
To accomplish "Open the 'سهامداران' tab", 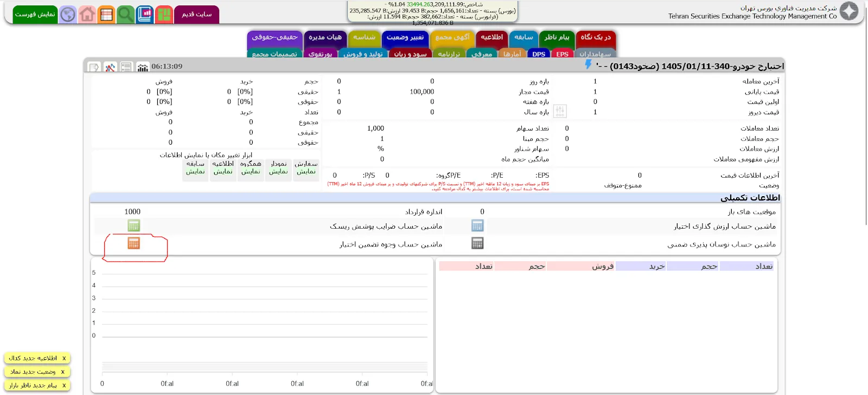I will pos(595,54).
